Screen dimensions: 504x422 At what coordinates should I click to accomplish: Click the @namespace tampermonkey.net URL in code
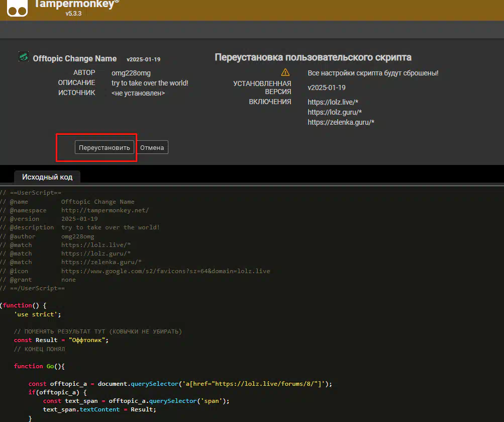(105, 210)
